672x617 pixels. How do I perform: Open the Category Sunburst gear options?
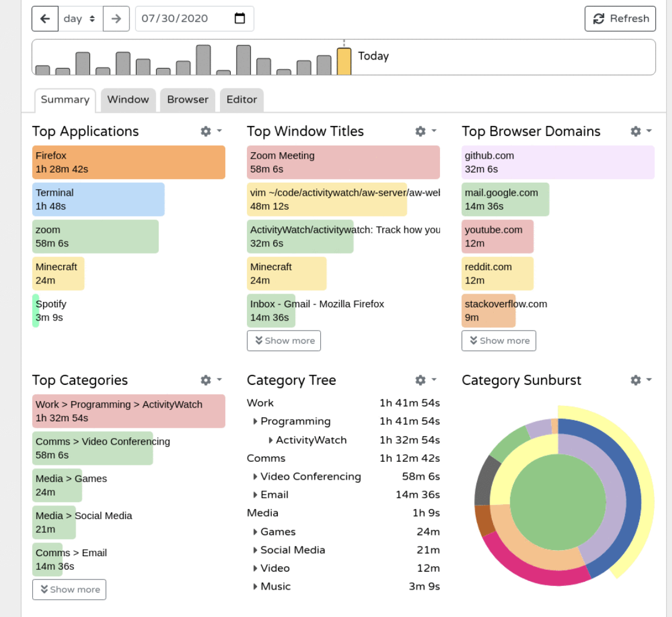641,380
